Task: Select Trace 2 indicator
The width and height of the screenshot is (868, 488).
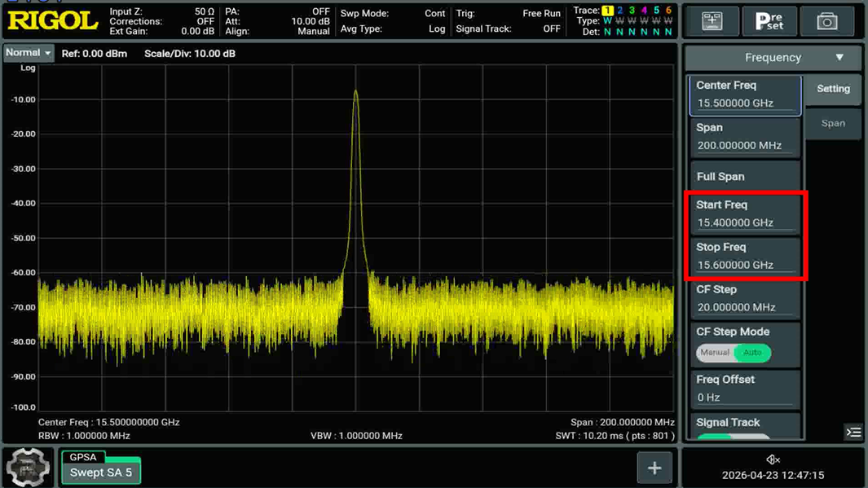Action: (620, 11)
